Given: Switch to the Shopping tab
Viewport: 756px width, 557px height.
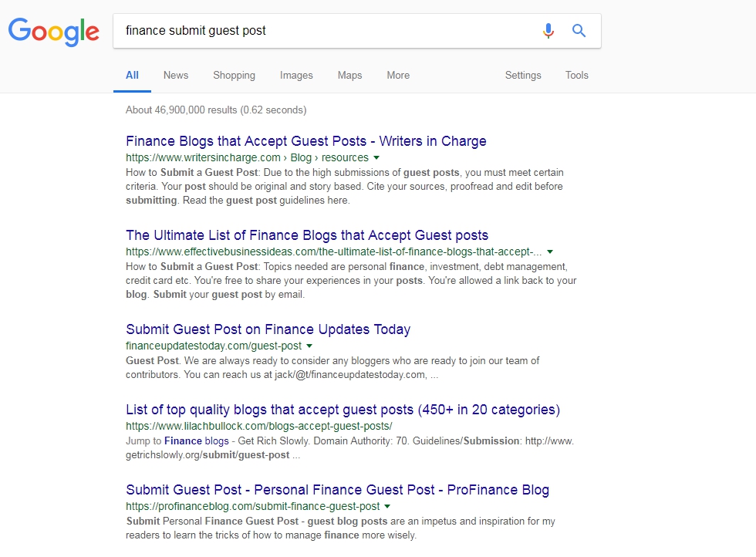Looking at the screenshot, I should [234, 76].
